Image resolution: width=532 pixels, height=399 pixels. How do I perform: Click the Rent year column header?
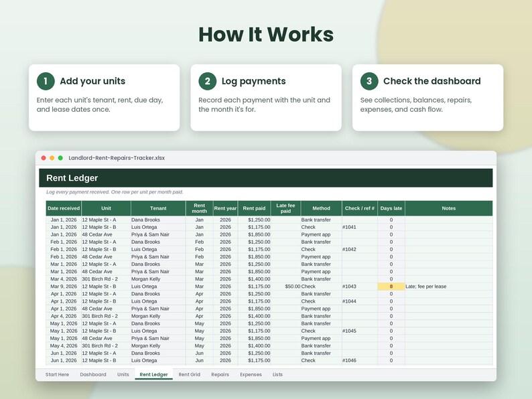click(x=225, y=208)
